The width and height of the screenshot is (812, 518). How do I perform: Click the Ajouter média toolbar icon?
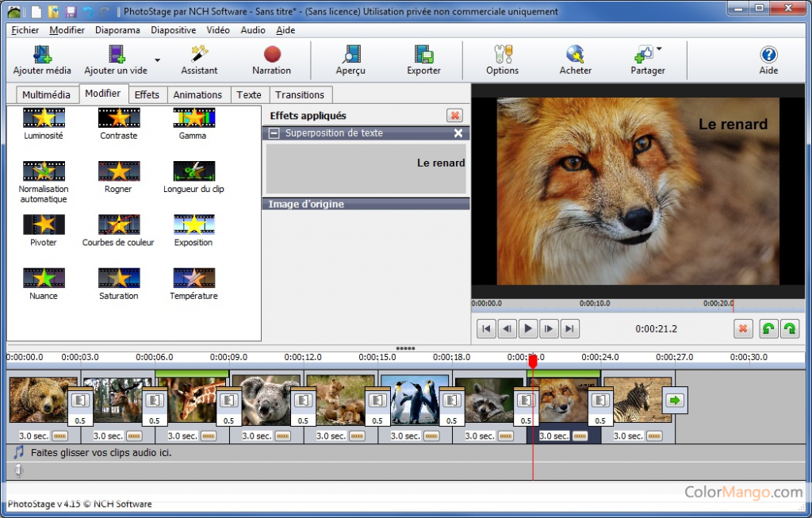[x=42, y=60]
